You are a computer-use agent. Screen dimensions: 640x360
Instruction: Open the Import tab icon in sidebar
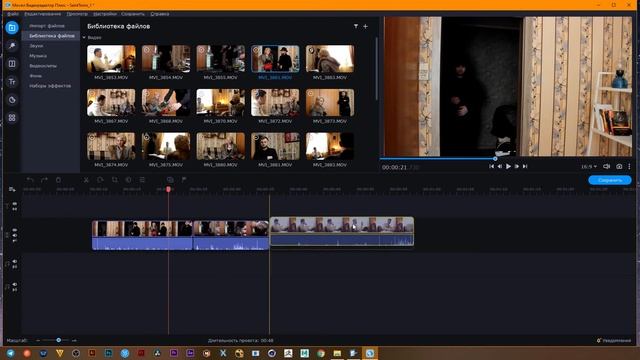pos(12,28)
